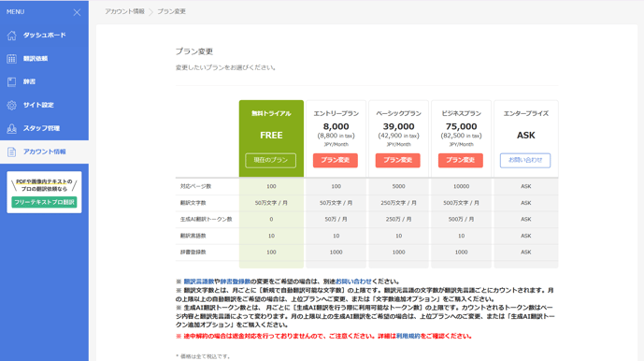Close the MENU sidebar with X icon
Viewport: 644px width, 361px height.
(77, 12)
